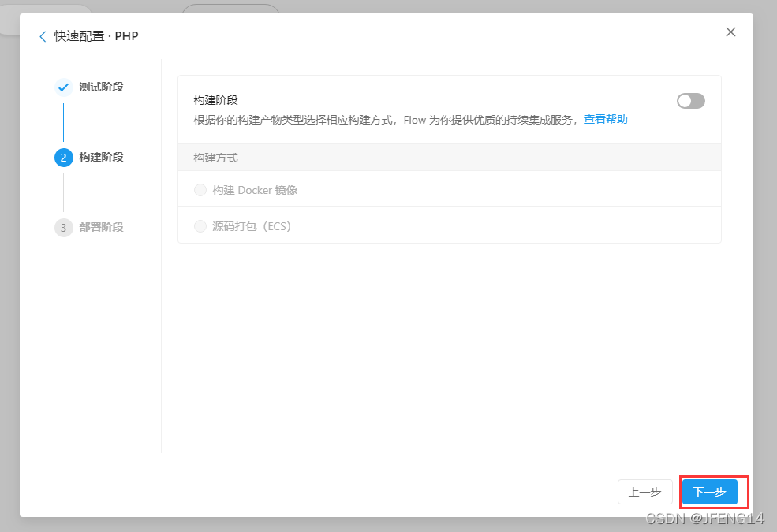Click the 构建阶段 heading in the card

tap(215, 100)
